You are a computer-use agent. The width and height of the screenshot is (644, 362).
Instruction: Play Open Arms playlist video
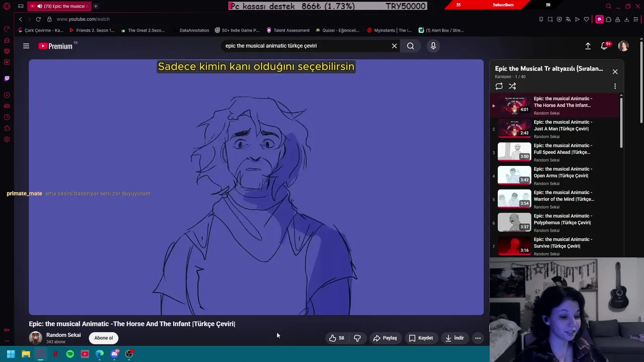tap(556, 176)
